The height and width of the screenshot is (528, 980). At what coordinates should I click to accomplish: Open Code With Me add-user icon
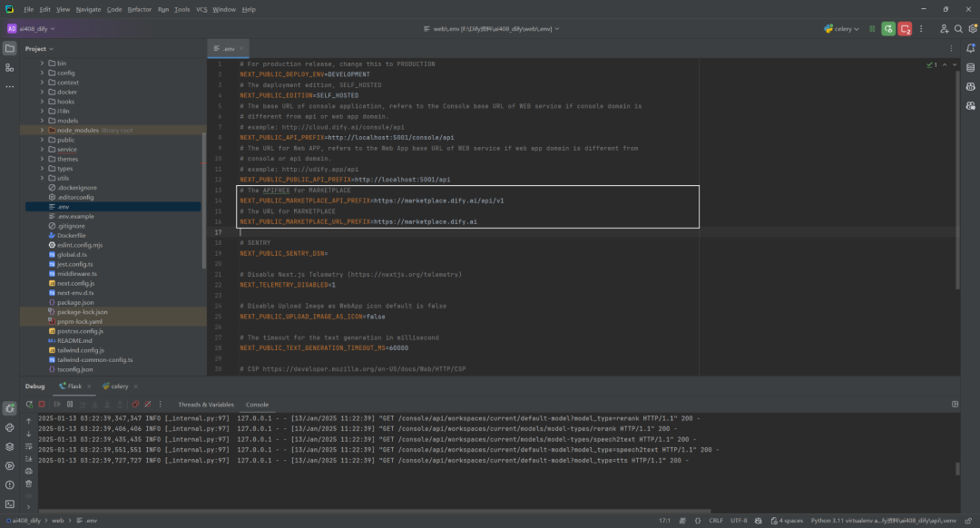(x=944, y=29)
